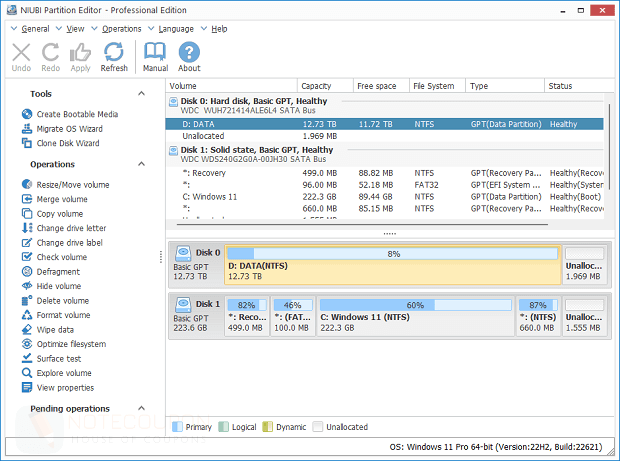620x461 pixels.
Task: Select Copy volume operation
Action: (53, 214)
